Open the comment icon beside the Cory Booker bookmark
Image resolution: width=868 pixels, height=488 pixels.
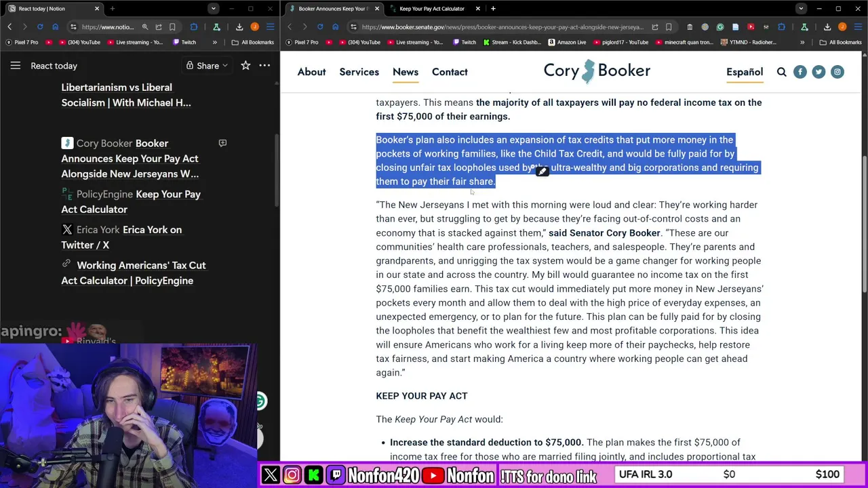click(222, 143)
